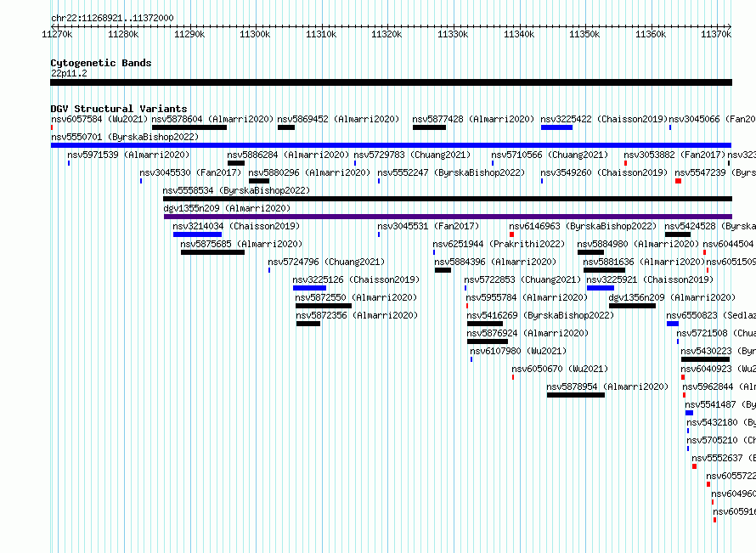Select nsv5724796 (Chuang2021) label
756x553 pixels.
click(326, 262)
